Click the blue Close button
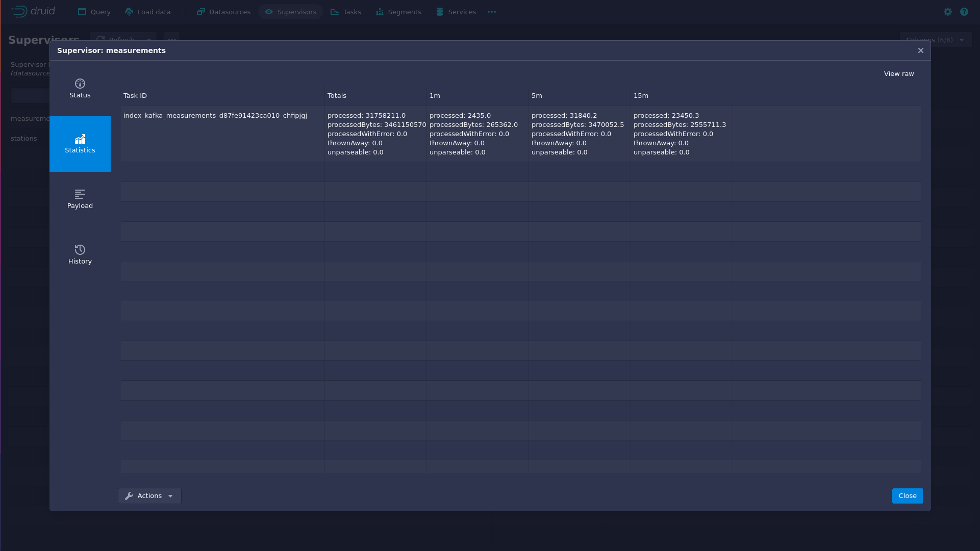This screenshot has height=551, width=980. coord(908,496)
